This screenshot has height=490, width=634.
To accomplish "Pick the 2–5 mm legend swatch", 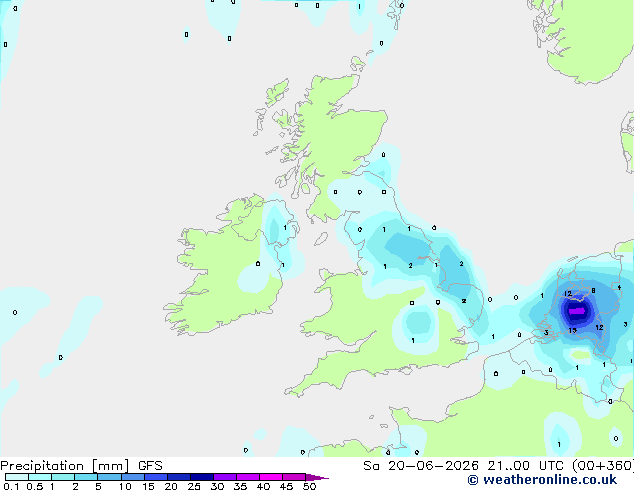I will click(x=86, y=477).
